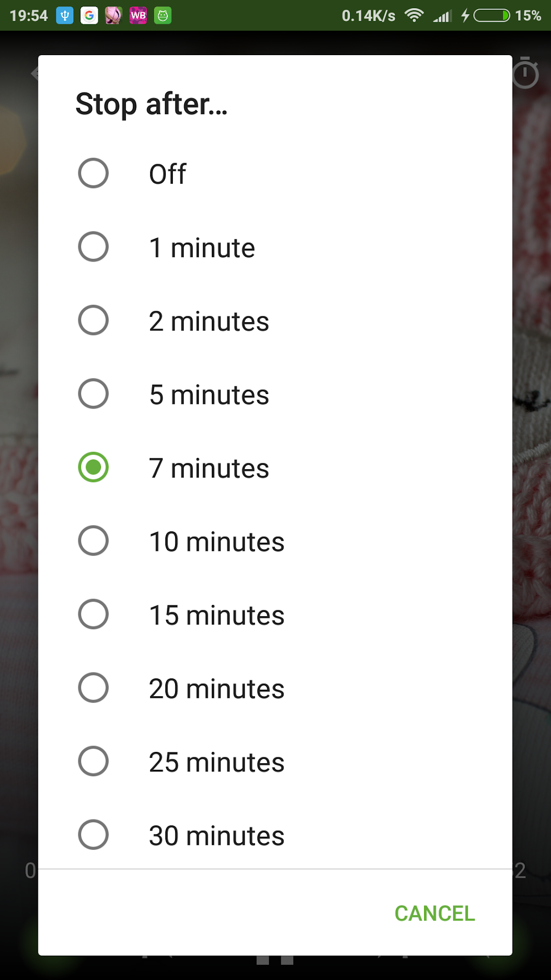This screenshot has width=551, height=980.
Task: Pick the 10 minutes option label
Action: [217, 542]
